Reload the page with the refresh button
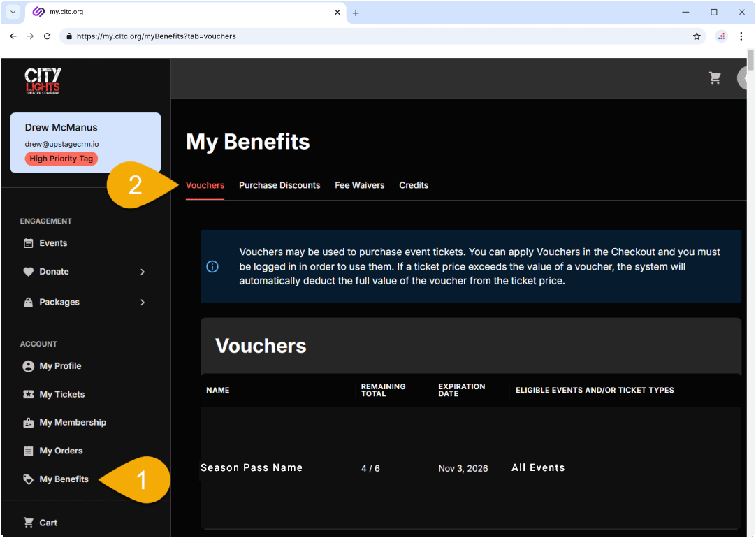Viewport: 756px width, 538px height. [48, 36]
